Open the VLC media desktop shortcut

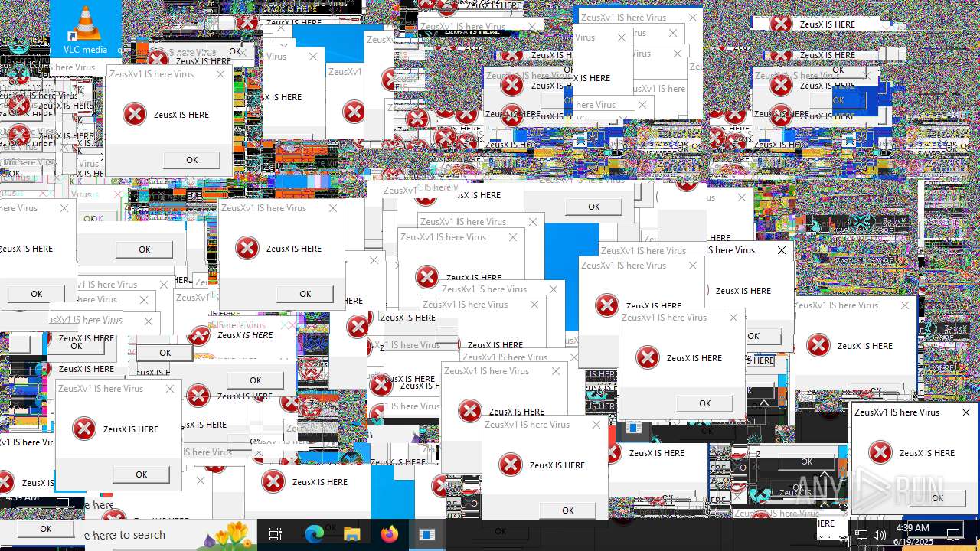pos(85,31)
